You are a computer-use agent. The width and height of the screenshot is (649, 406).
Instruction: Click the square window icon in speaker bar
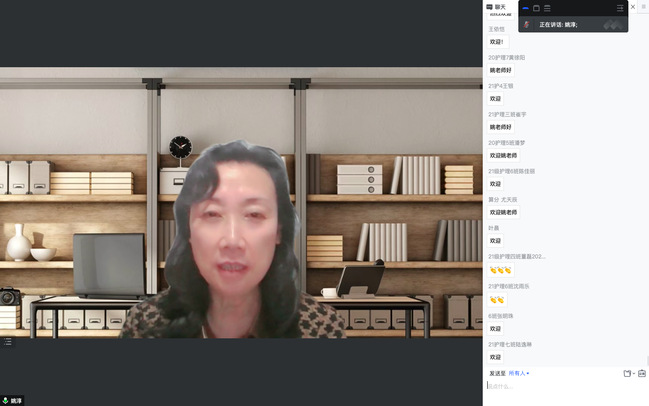[x=536, y=8]
